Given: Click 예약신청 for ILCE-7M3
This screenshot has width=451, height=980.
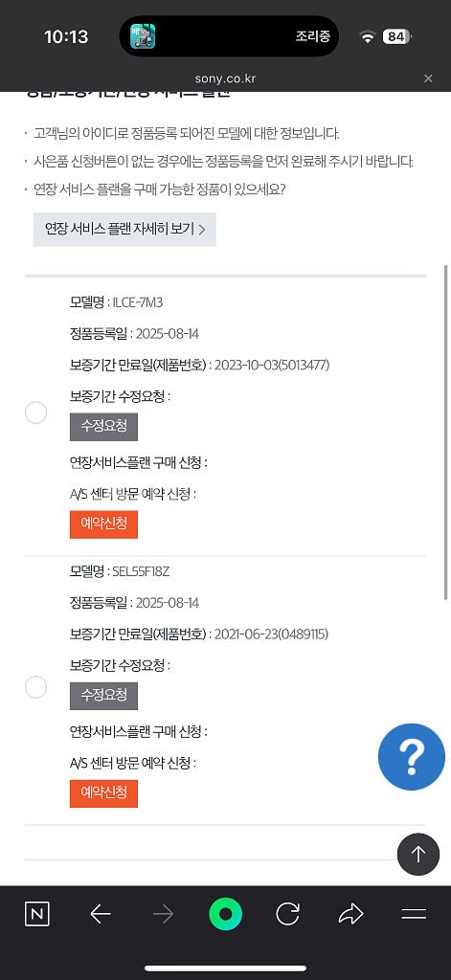Looking at the screenshot, I should [x=103, y=524].
